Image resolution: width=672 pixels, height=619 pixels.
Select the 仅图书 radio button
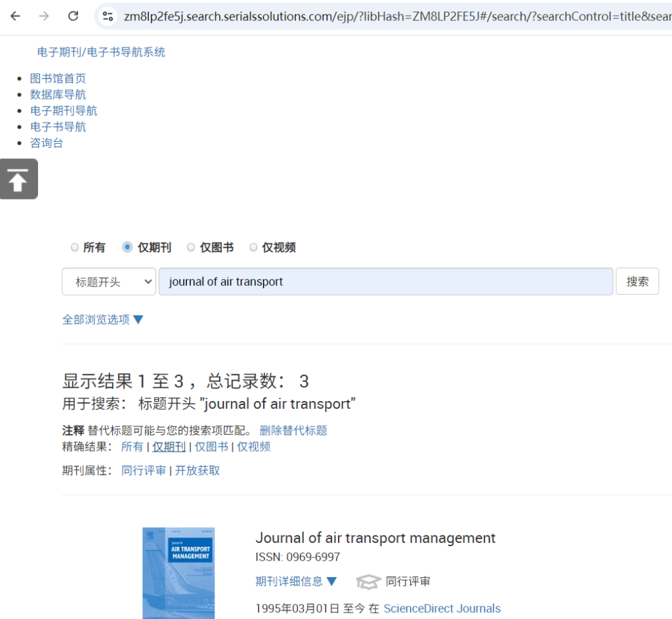click(x=191, y=247)
